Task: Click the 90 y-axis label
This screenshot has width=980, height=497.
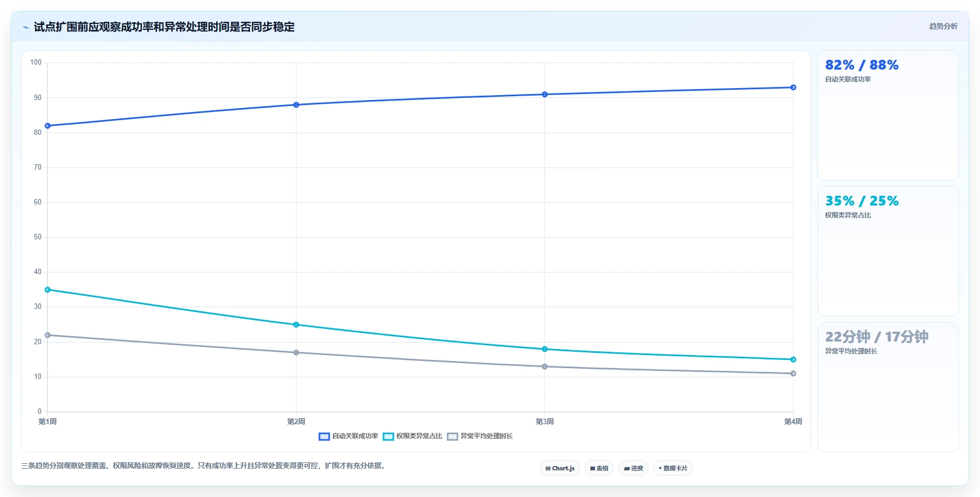Action: click(37, 98)
